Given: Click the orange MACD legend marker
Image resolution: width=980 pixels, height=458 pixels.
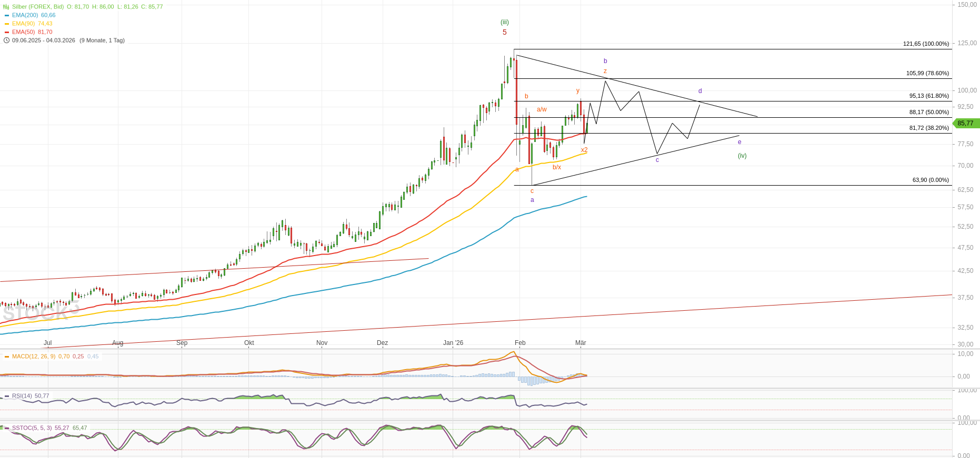Looking at the screenshot, I should pos(7,357).
